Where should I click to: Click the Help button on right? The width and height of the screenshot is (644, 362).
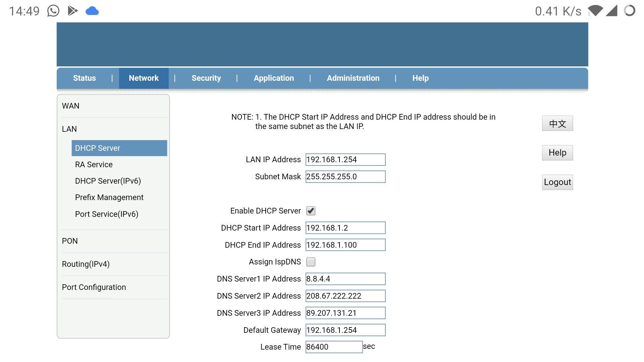tap(557, 153)
